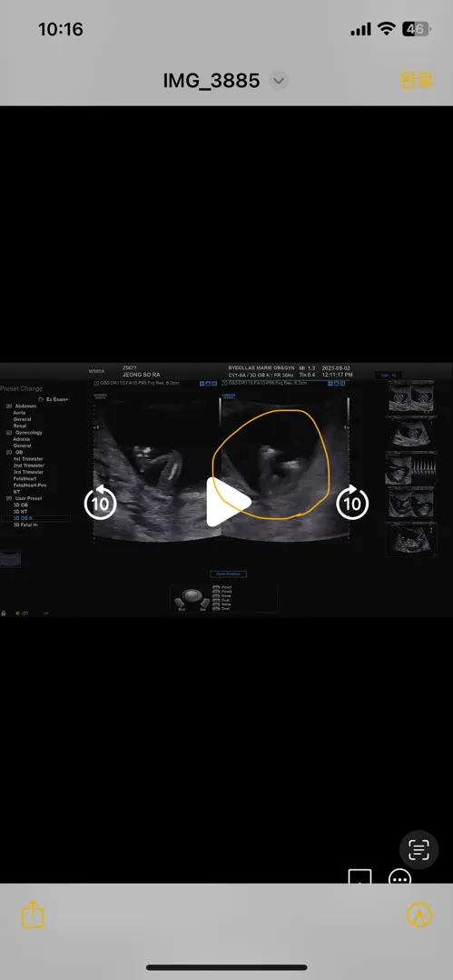Tap the cellular signal bars

click(x=361, y=29)
